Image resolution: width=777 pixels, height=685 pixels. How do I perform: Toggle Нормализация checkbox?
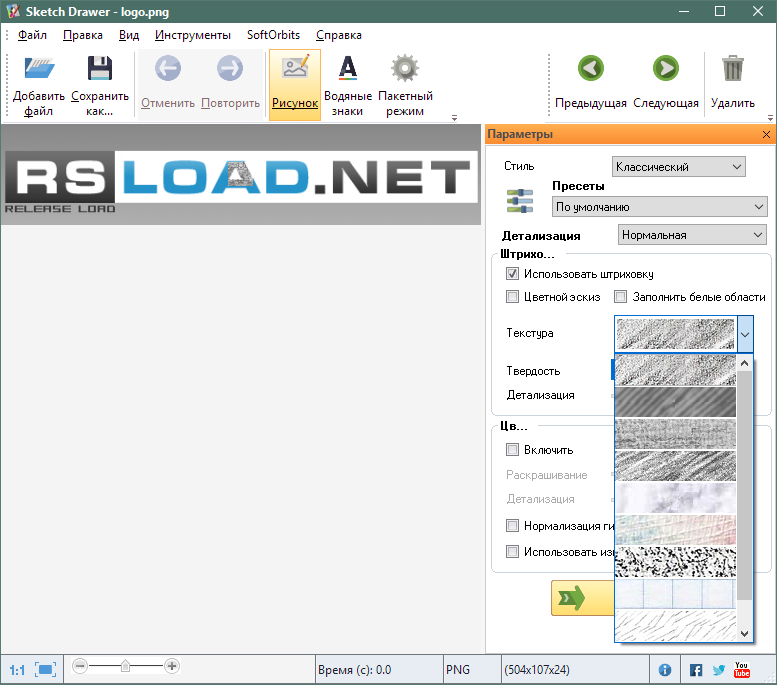512,525
